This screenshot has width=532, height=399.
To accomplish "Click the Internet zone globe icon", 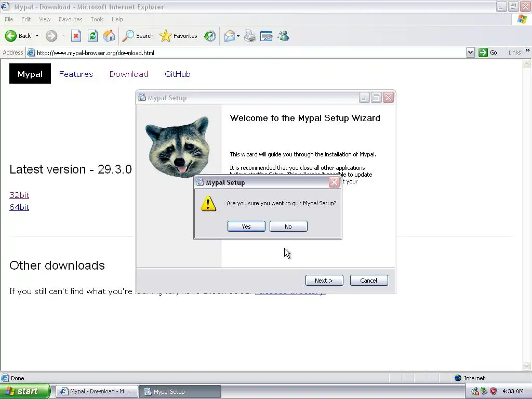I will (x=458, y=378).
